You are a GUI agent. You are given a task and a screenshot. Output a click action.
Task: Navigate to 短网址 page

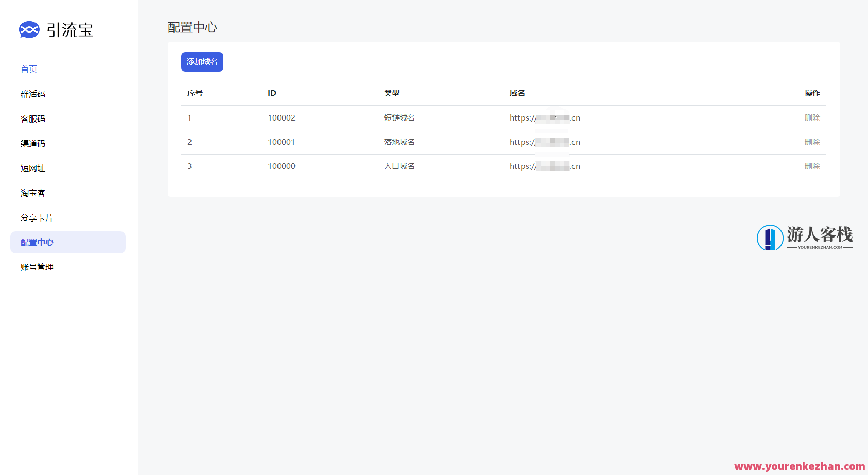point(33,168)
